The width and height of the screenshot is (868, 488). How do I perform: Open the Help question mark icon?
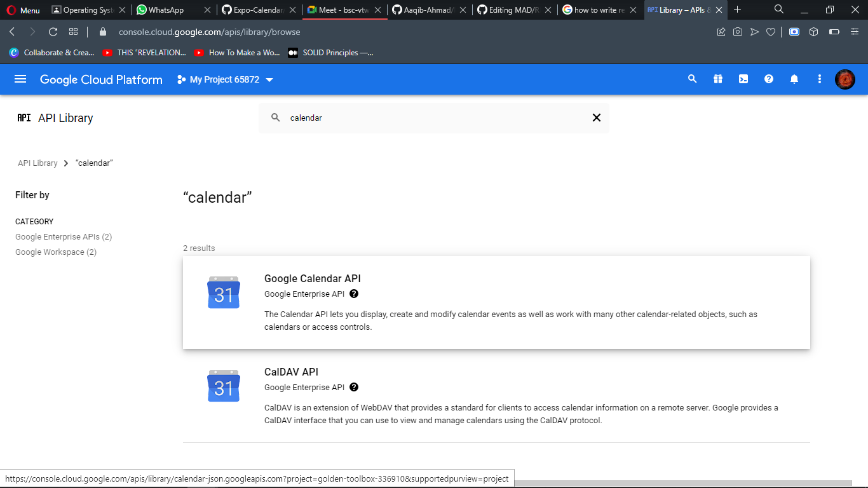[x=768, y=79]
